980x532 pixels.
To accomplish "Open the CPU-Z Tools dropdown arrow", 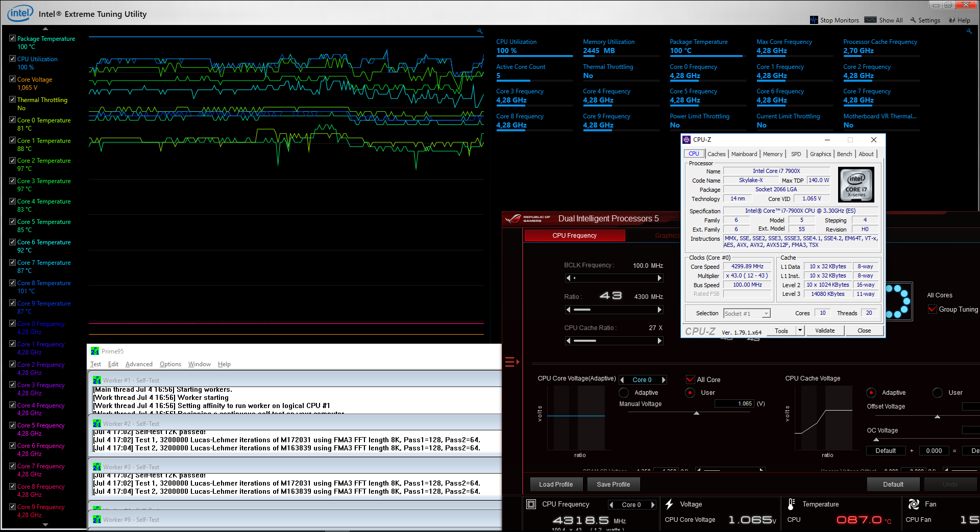I will point(800,331).
